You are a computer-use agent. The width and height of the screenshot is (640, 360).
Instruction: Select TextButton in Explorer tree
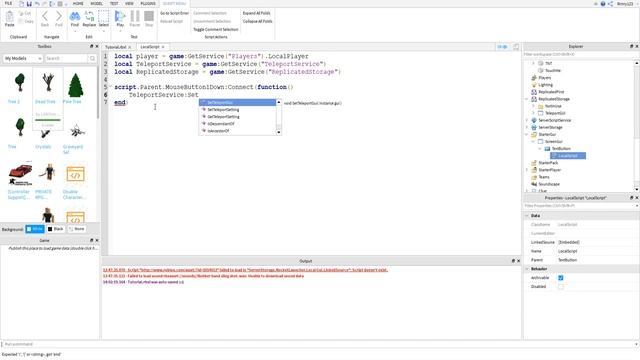(561, 149)
